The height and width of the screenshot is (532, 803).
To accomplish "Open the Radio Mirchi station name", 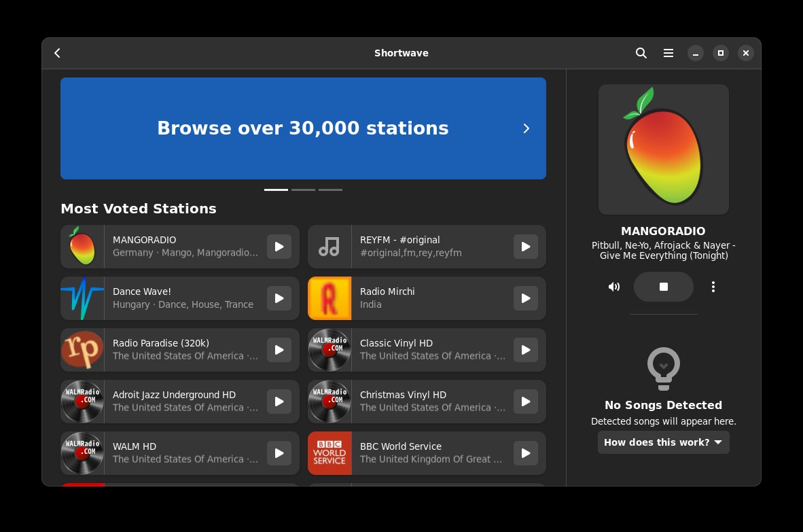I will coord(387,291).
